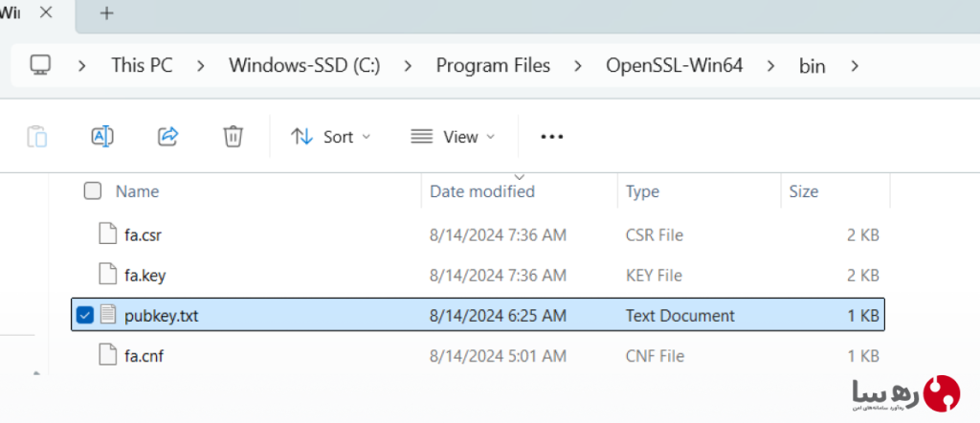The height and width of the screenshot is (423, 980).
Task: Click Program Files in the breadcrumb
Action: coord(493,65)
